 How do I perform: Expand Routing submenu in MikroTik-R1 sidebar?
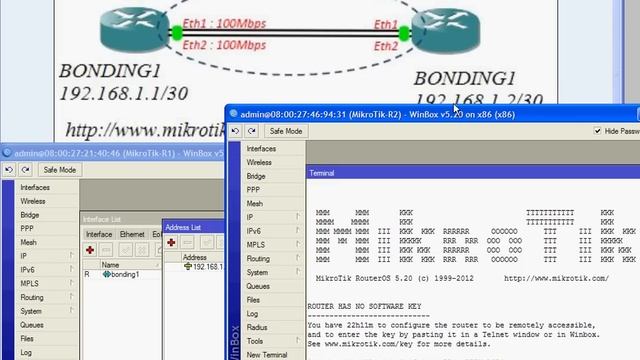(x=71, y=297)
